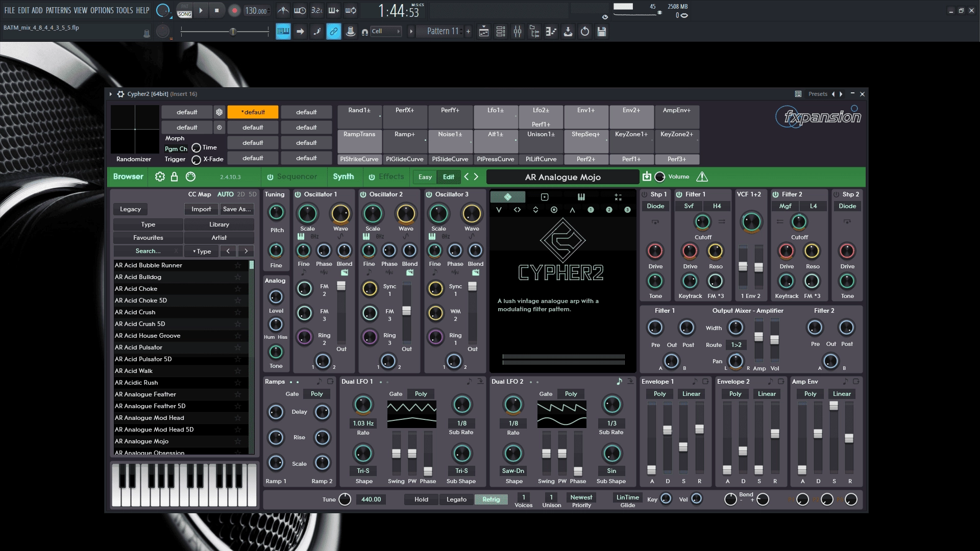The height and width of the screenshot is (551, 980).
Task: Click the Legacy button
Action: click(130, 209)
